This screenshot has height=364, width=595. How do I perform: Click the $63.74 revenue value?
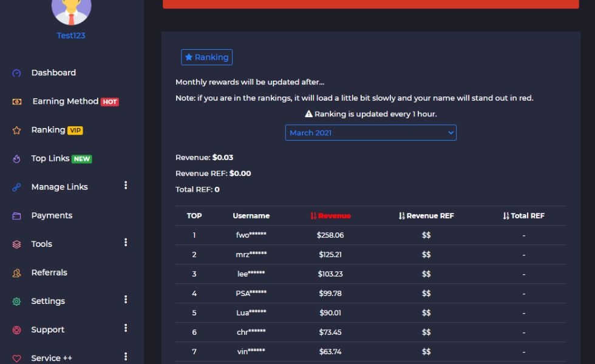(x=330, y=351)
